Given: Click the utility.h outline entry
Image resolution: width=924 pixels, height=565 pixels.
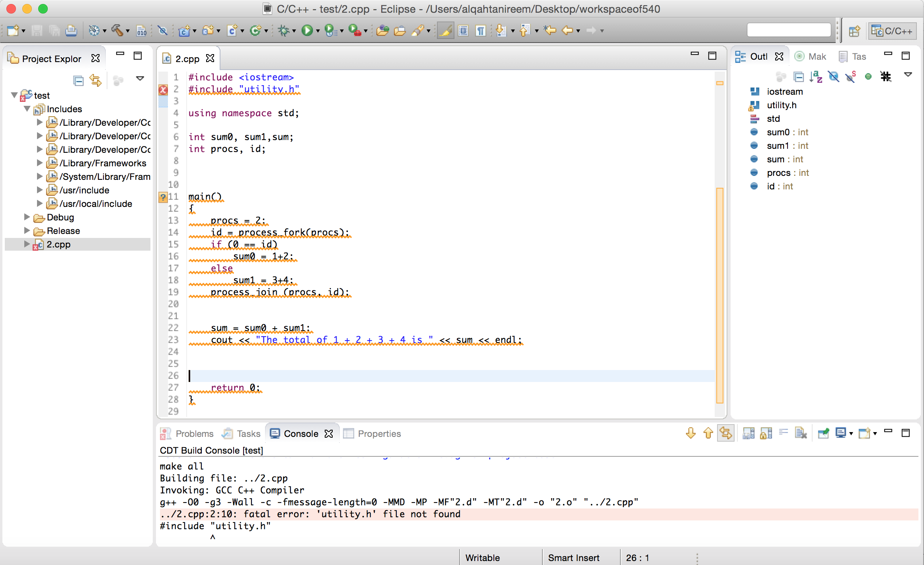Looking at the screenshot, I should tap(782, 105).
